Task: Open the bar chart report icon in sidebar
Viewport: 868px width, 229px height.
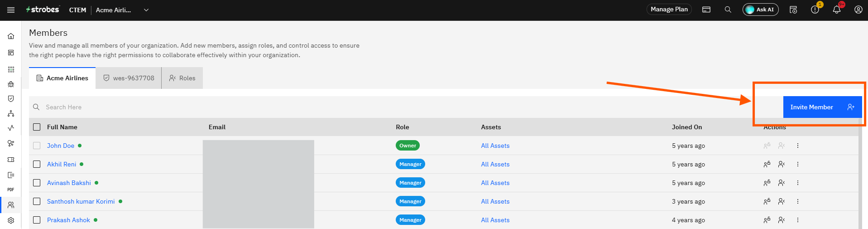Action: pos(11,175)
